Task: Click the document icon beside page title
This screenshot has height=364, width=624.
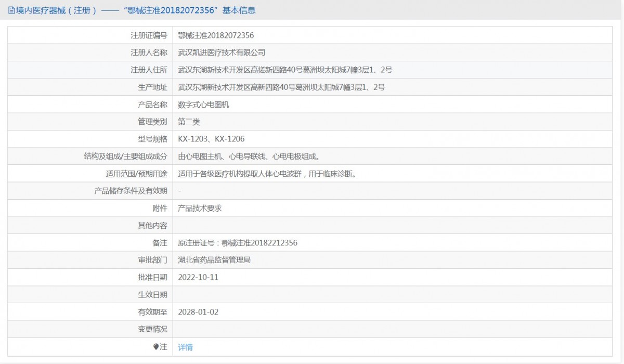Action: coord(11,10)
